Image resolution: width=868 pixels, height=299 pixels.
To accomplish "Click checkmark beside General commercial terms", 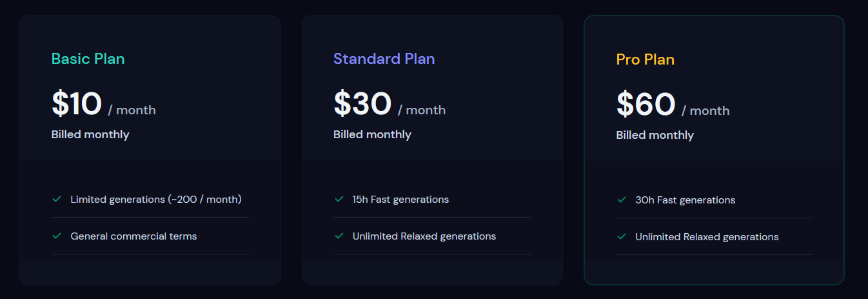I will [57, 236].
